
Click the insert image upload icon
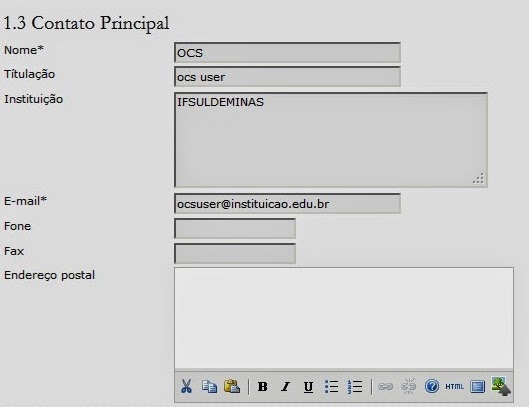pos(501,386)
